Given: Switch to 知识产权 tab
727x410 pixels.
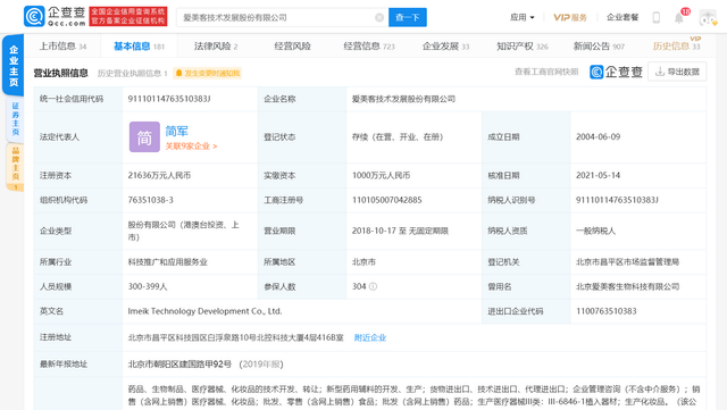Looking at the screenshot, I should 523,46.
